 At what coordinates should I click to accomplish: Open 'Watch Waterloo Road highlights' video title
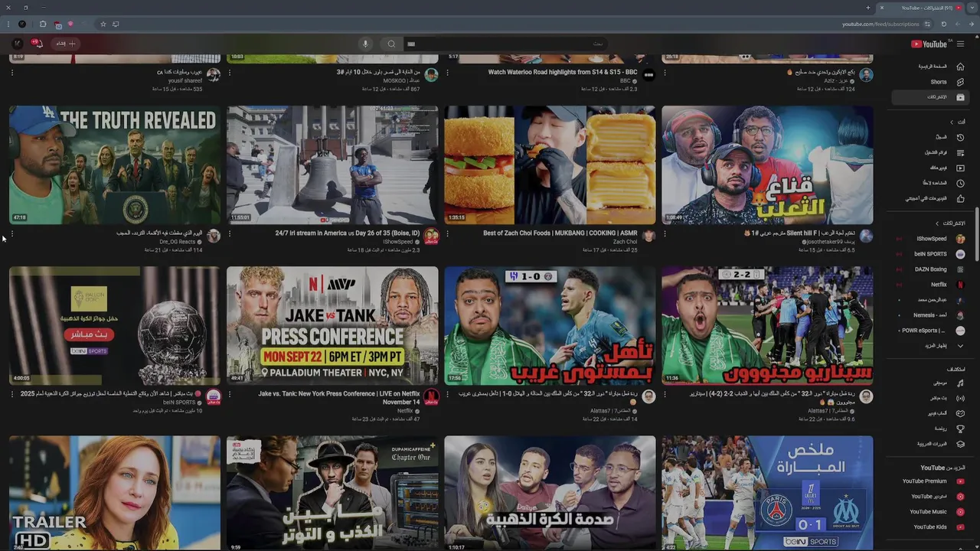[x=563, y=73]
